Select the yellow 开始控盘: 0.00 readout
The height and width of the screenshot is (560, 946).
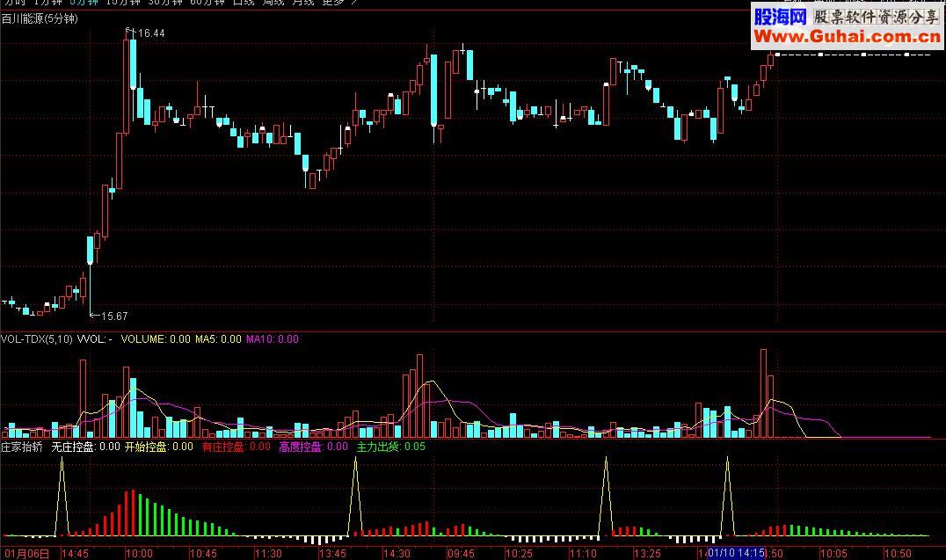coord(158,447)
